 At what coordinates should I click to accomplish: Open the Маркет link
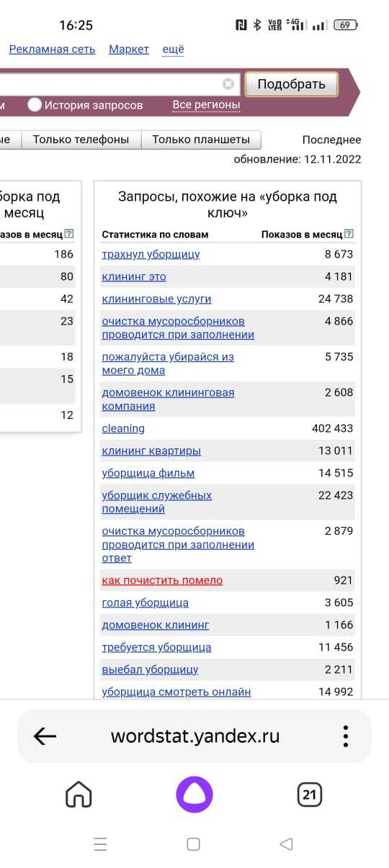129,49
